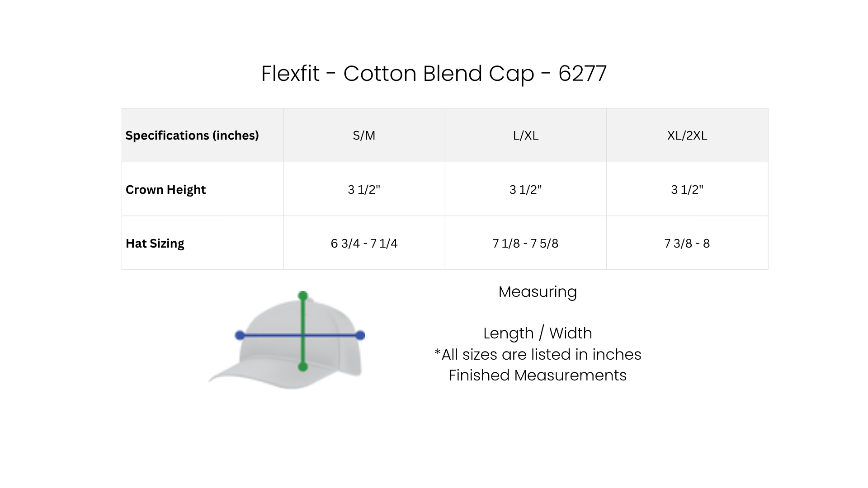Click the top green dot on cap
The image size is (868, 488).
(303, 296)
